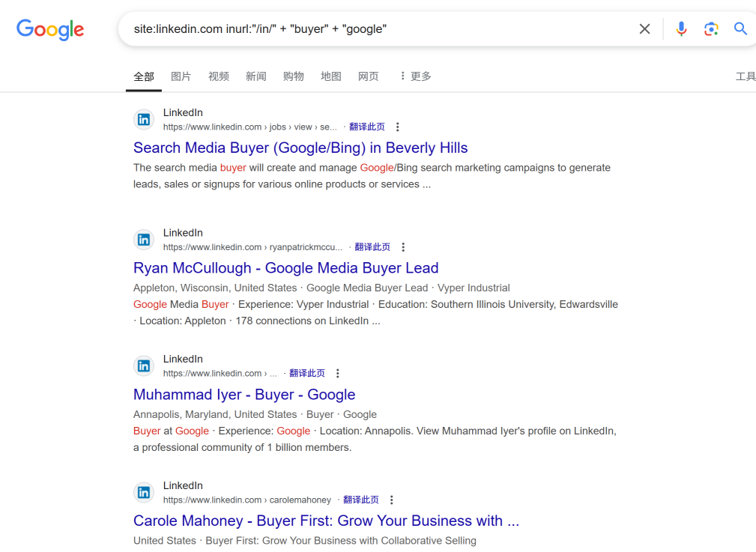Screen dimensions: 756x552
Task: Open three-dot menu for Muhammad Iyer result
Action: [337, 373]
